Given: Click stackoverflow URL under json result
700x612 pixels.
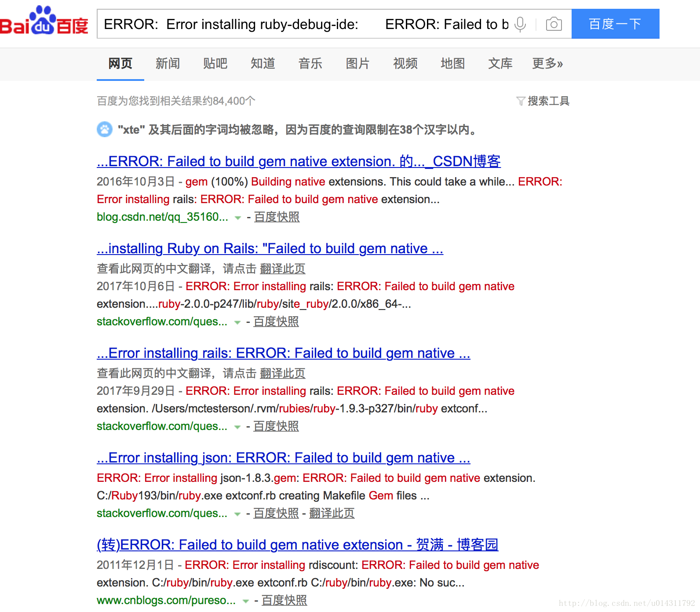Looking at the screenshot, I should coord(162,513).
